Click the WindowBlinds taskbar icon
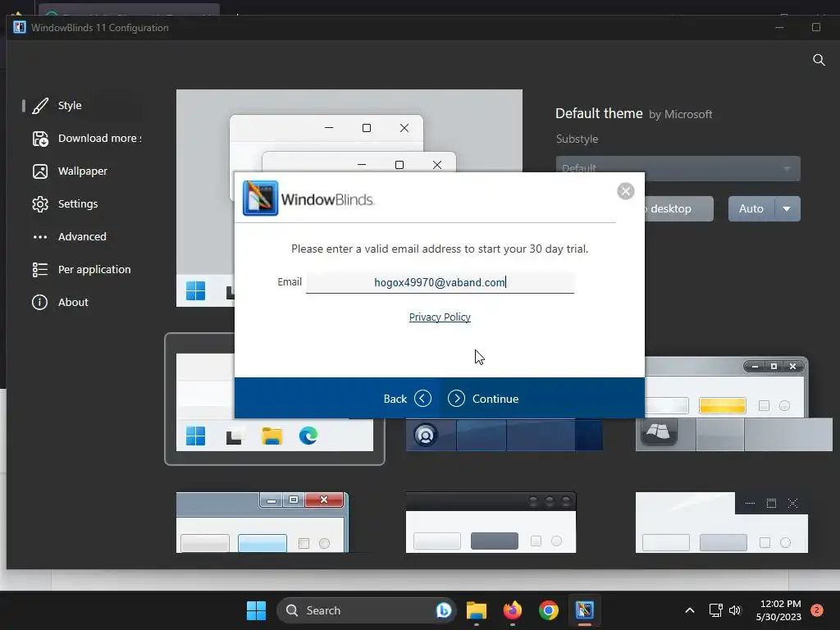This screenshot has width=840, height=630. 584,610
